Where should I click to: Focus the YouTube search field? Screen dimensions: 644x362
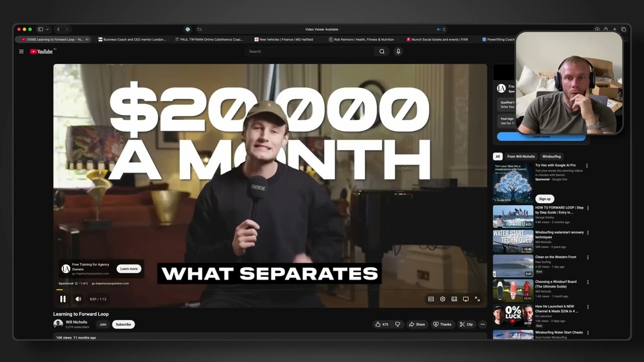(309, 51)
